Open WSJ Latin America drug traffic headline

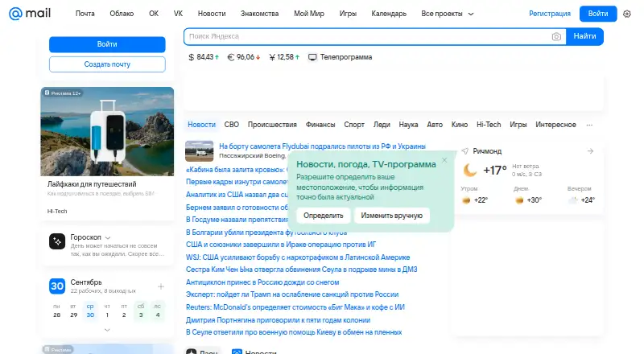298,257
